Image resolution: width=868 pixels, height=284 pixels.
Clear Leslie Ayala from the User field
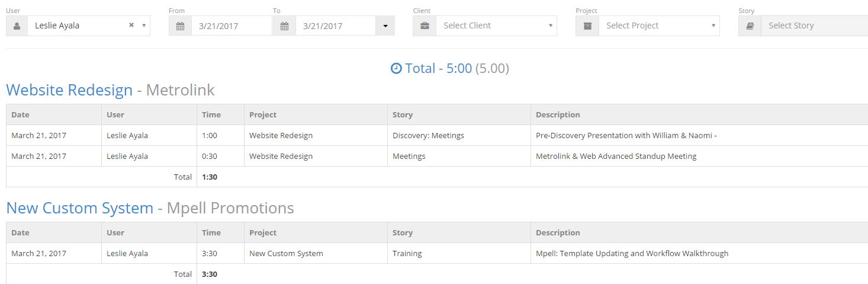coord(131,25)
